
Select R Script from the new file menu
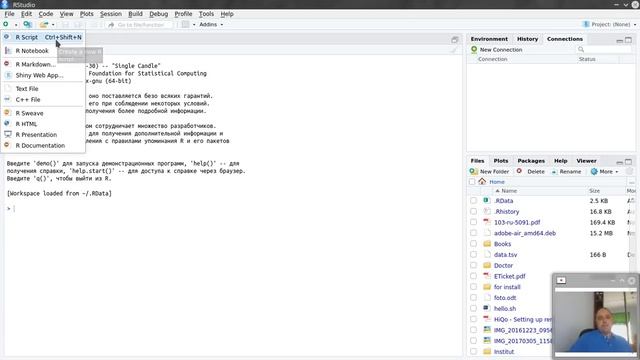point(43,37)
